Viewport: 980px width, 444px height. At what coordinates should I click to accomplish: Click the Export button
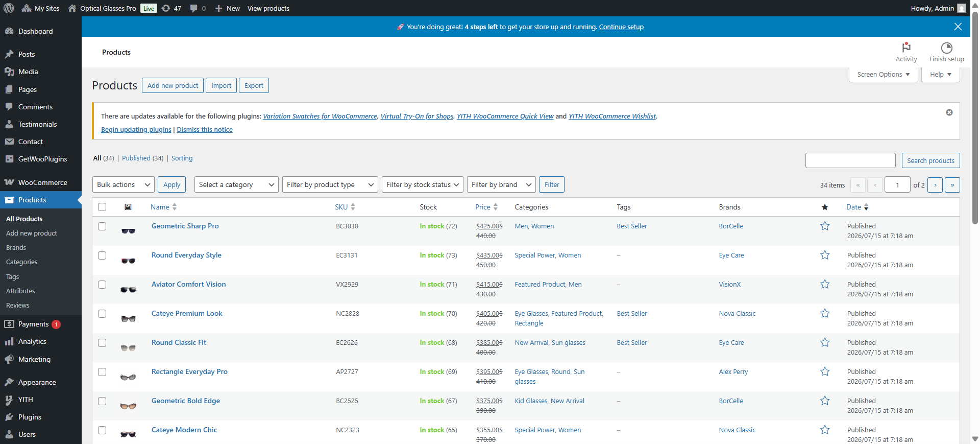tap(254, 85)
